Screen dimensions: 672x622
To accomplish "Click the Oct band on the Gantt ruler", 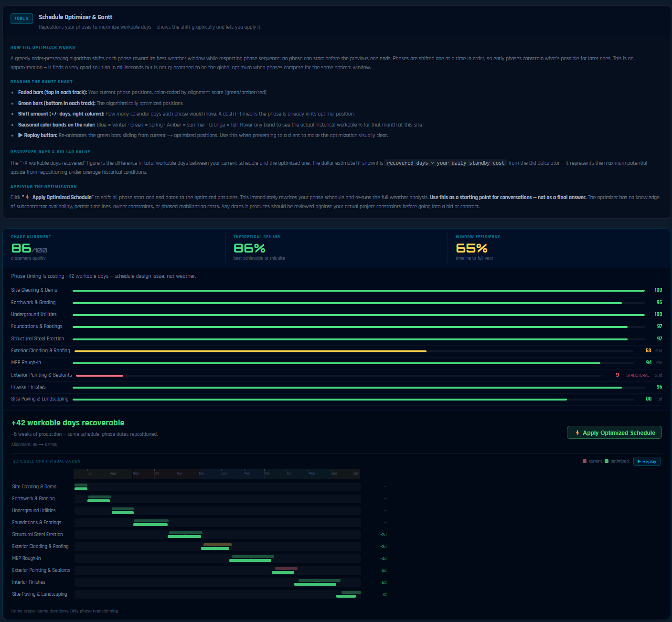I will click(165, 474).
